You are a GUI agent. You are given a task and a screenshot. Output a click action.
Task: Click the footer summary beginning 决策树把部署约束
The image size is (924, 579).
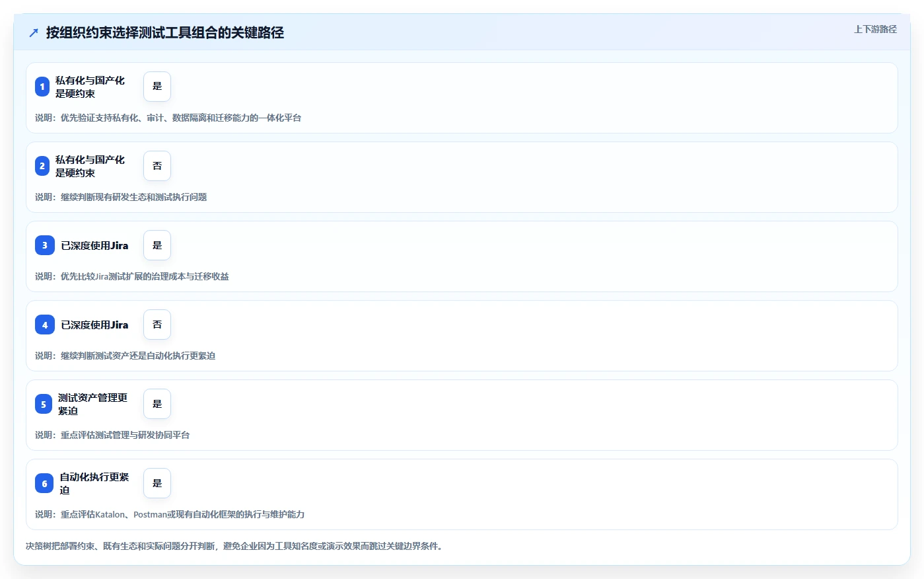pyautogui.click(x=234, y=546)
